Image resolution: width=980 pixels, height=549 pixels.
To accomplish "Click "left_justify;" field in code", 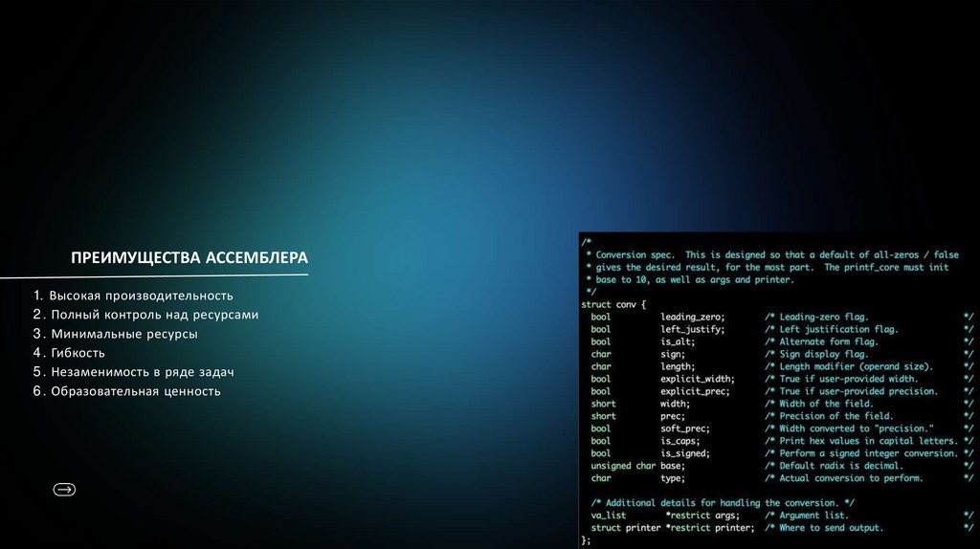I will pos(693,329).
